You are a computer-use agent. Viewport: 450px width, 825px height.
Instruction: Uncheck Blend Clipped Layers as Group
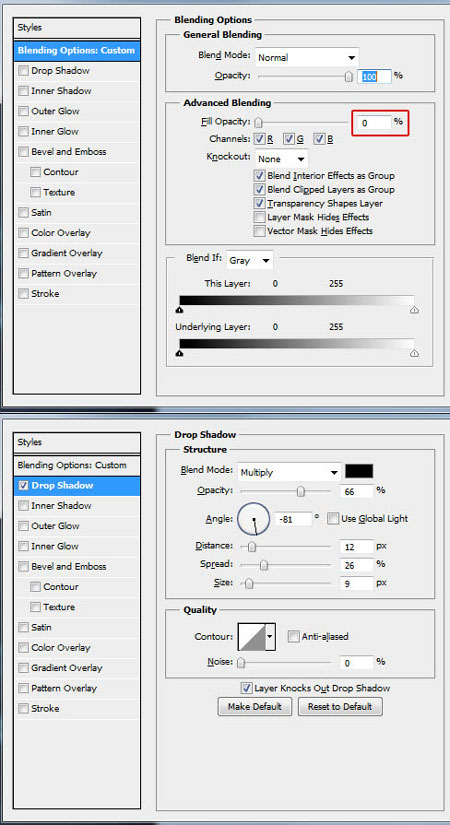259,189
